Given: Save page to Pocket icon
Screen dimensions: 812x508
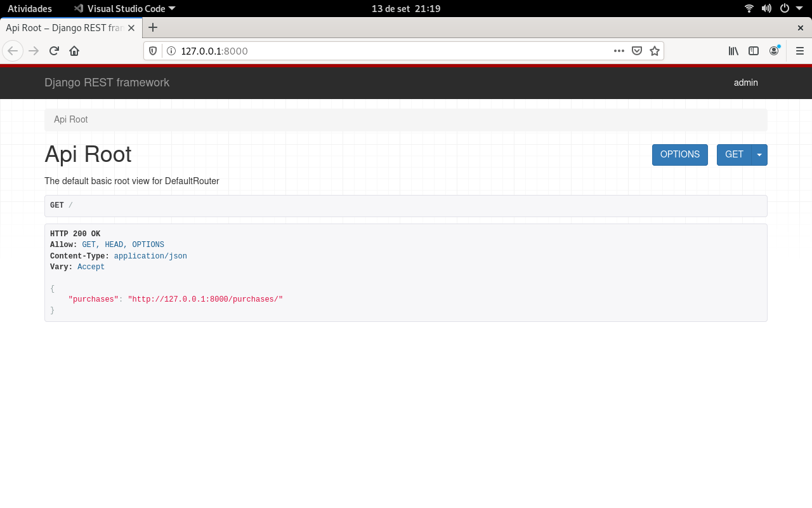Looking at the screenshot, I should point(637,51).
